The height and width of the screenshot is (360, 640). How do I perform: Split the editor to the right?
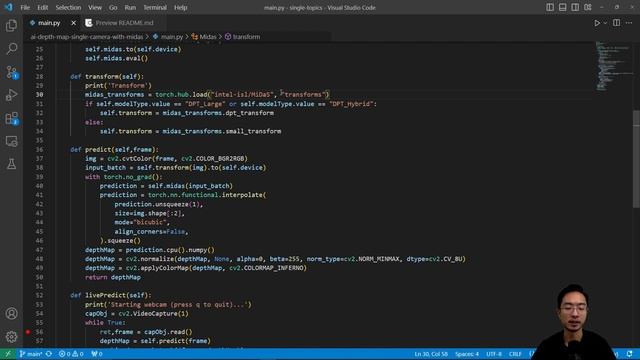point(616,23)
